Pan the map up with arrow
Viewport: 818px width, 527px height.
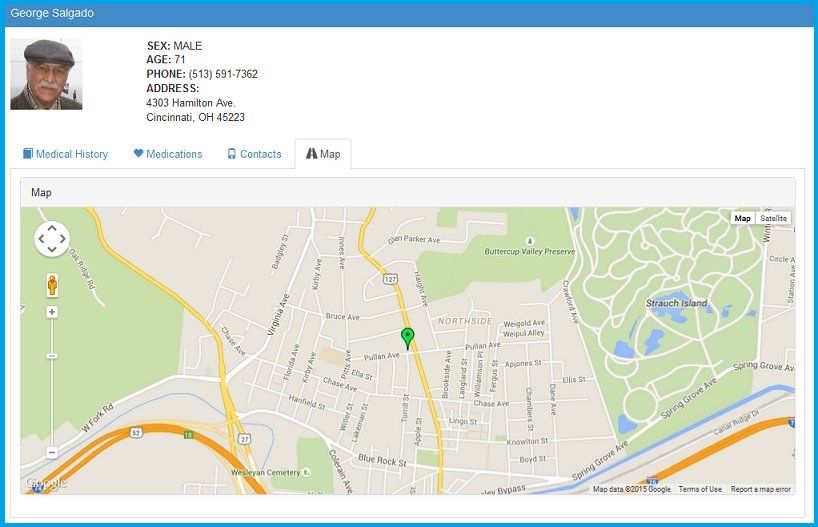pos(52,228)
